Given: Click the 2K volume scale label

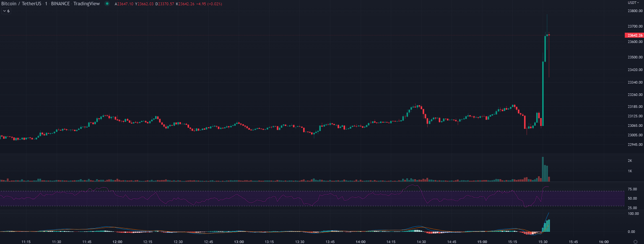Looking at the screenshot, I should point(630,161).
